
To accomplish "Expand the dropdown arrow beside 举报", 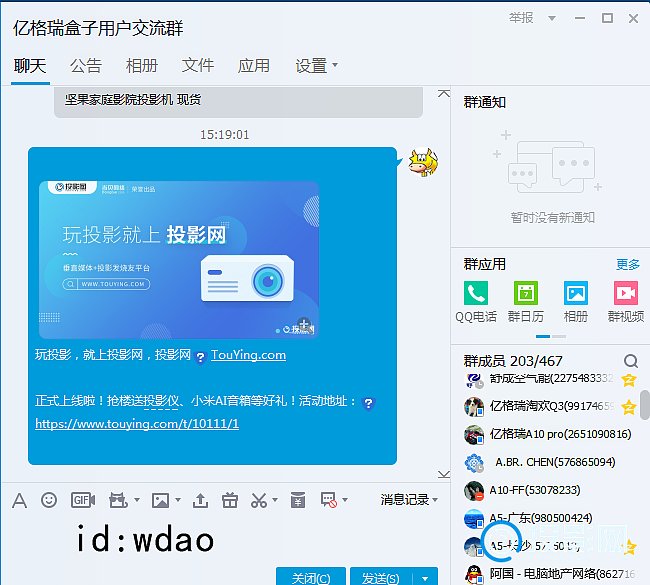I will click(x=552, y=18).
